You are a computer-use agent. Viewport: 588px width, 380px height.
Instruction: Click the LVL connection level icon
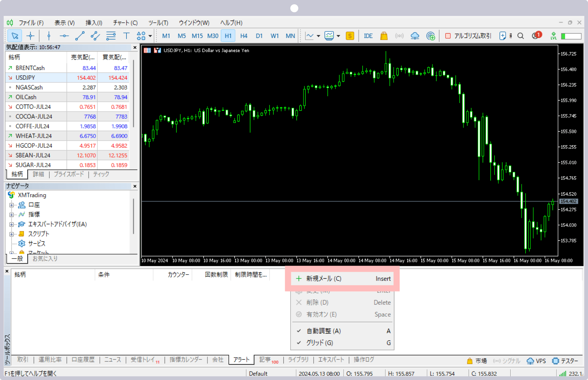[x=553, y=36]
